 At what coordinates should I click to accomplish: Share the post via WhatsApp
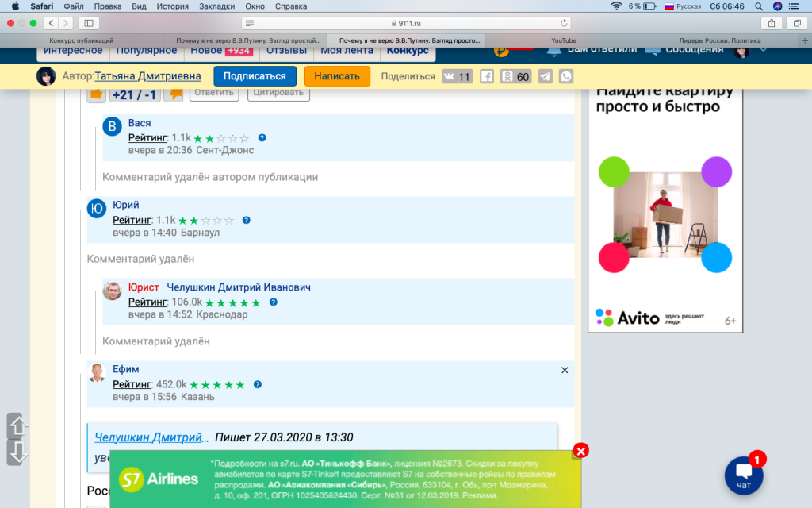coord(565,76)
